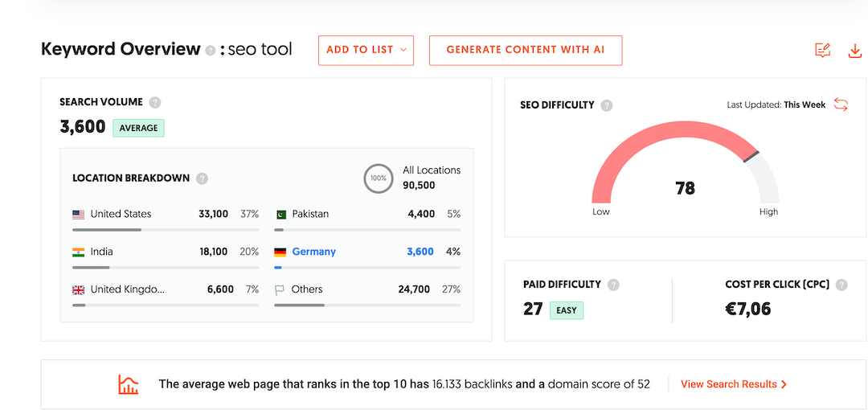Click the United Kingdom location entry

coord(127,289)
